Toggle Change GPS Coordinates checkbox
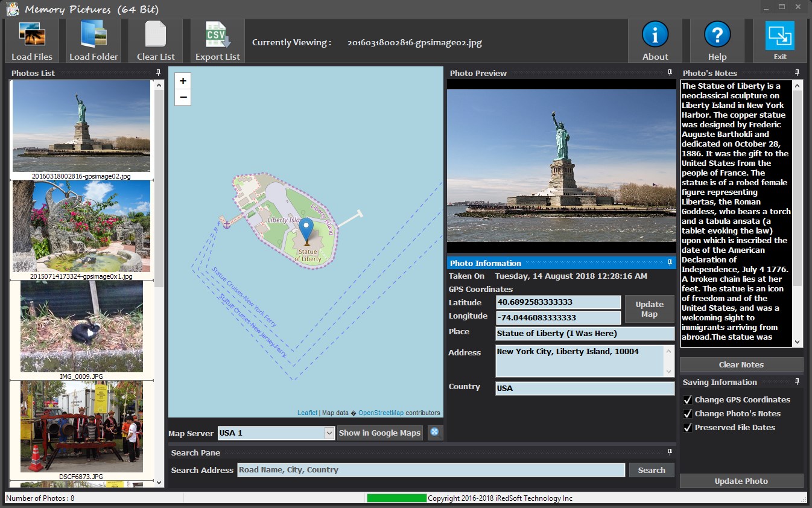Screen dimensions: 812x508 687,399
